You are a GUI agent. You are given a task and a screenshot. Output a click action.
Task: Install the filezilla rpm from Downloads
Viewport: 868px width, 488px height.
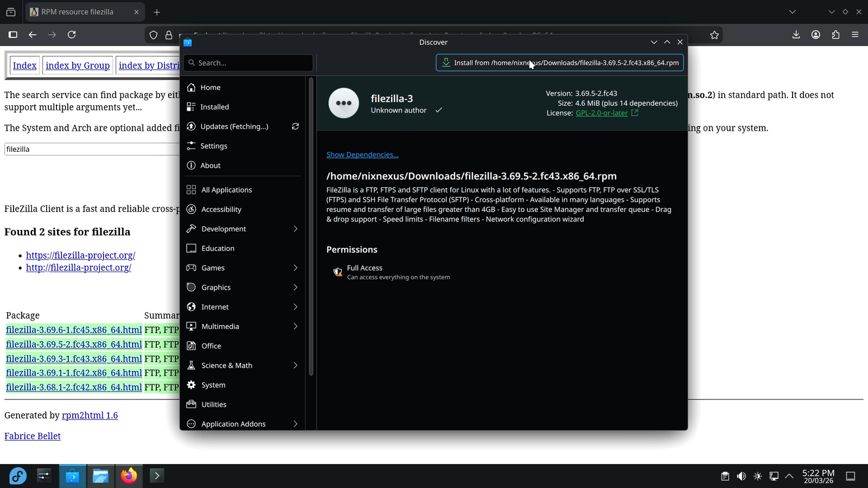click(x=559, y=63)
